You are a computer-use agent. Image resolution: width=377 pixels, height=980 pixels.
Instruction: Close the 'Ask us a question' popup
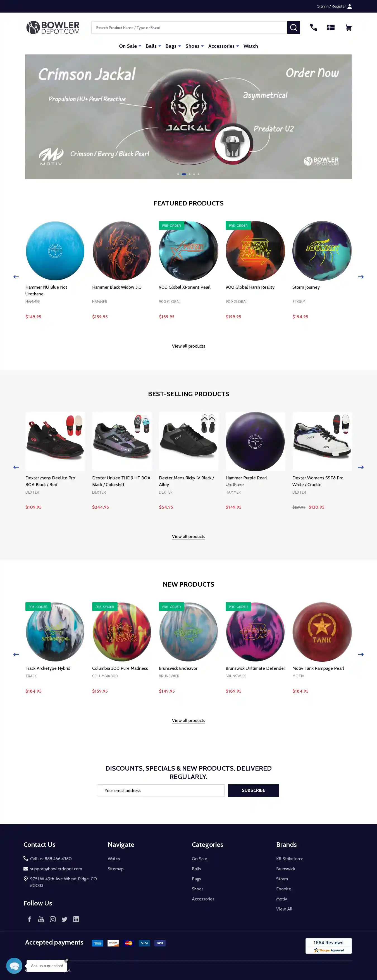(66, 961)
